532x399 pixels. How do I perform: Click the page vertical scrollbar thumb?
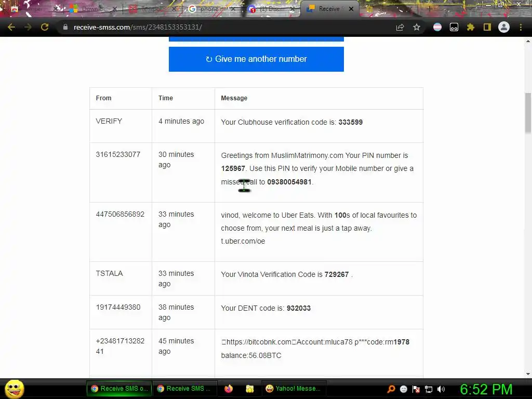point(528,113)
